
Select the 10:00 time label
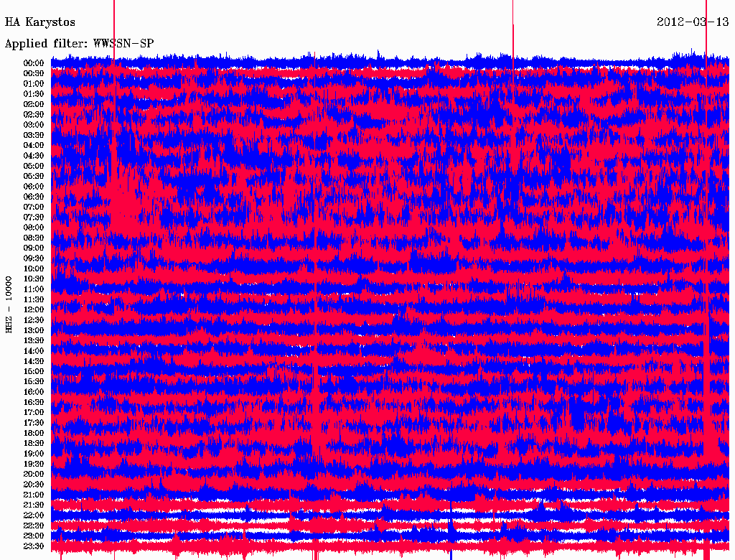34,269
